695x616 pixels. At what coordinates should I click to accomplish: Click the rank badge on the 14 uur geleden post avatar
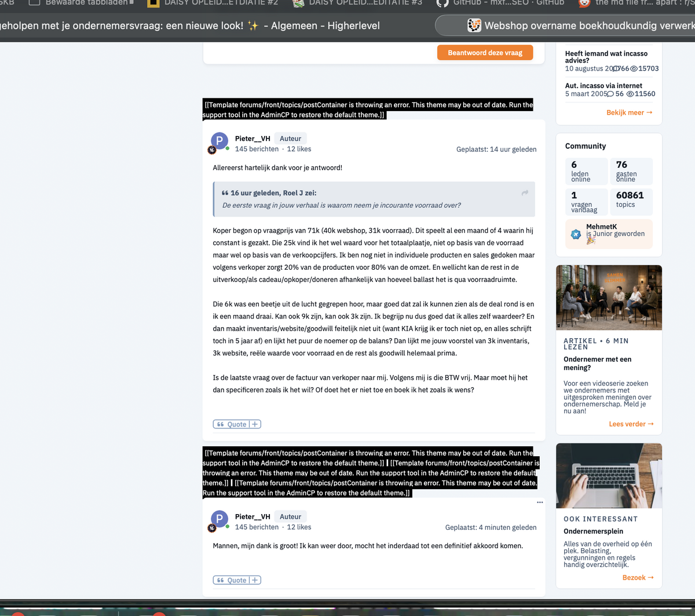[x=212, y=150]
